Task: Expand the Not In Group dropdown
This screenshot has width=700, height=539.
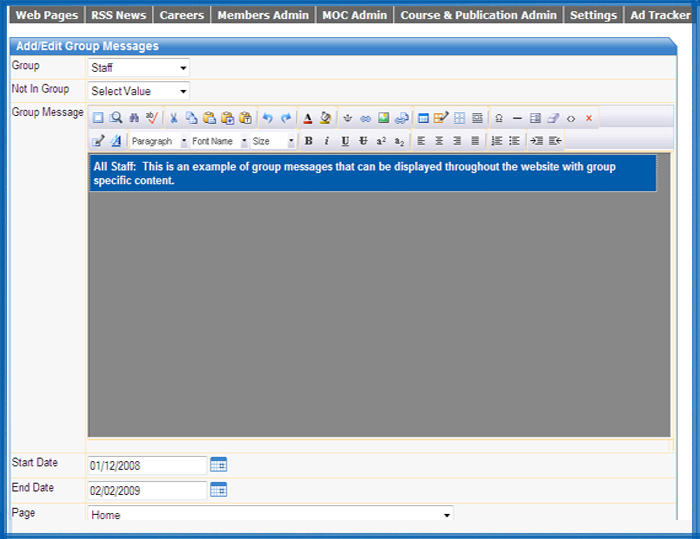Action: click(x=139, y=91)
